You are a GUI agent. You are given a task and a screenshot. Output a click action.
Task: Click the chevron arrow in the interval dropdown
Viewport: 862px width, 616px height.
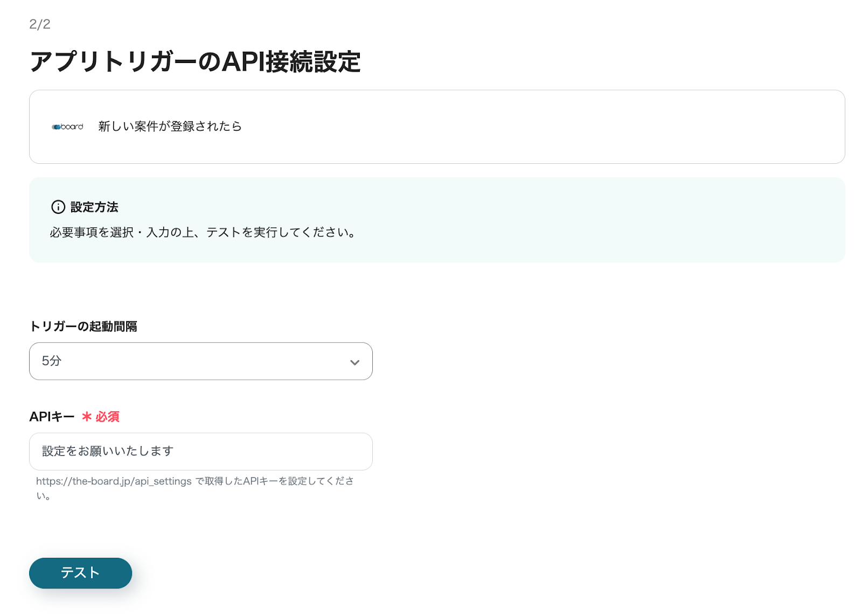click(x=354, y=362)
